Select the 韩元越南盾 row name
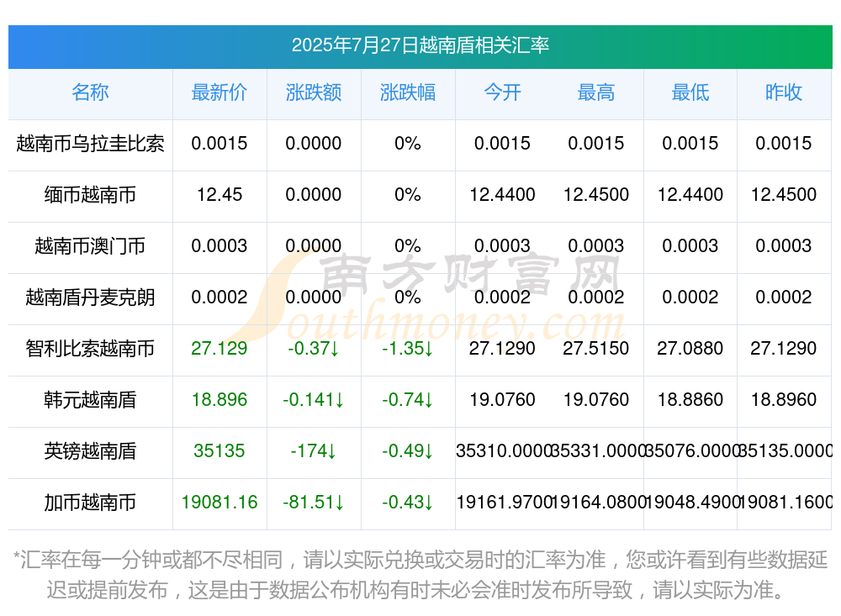 tap(90, 400)
